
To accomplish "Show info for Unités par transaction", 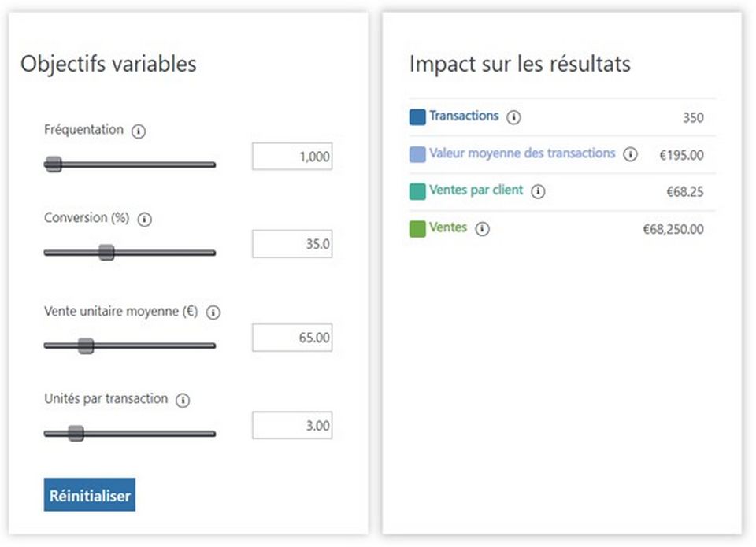I will [x=183, y=401].
